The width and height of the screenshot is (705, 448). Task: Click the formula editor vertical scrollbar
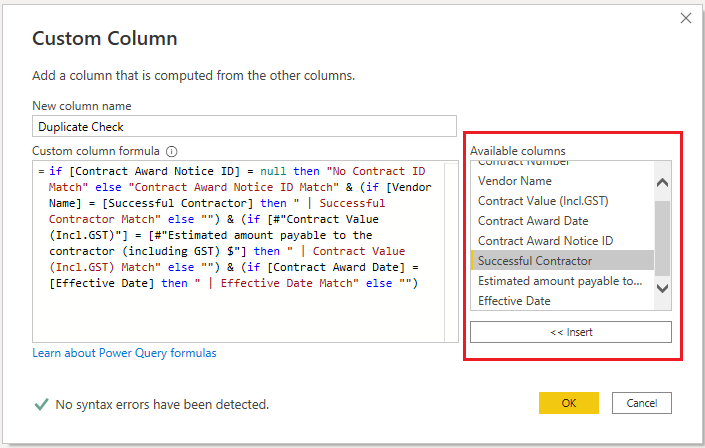(x=451, y=251)
